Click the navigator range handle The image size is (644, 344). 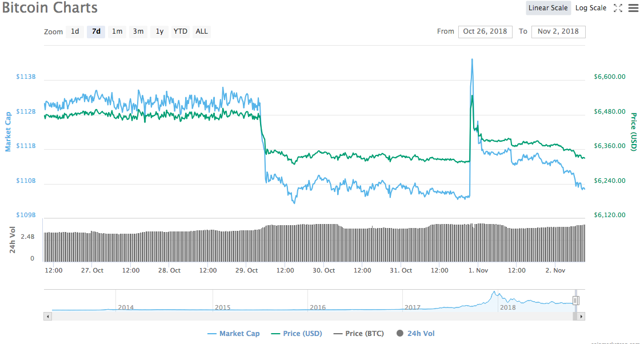coord(575,301)
